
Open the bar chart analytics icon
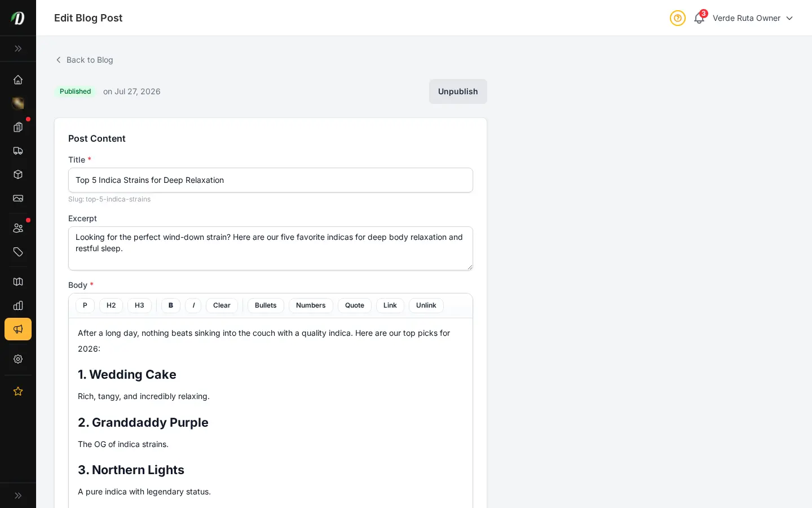18,305
